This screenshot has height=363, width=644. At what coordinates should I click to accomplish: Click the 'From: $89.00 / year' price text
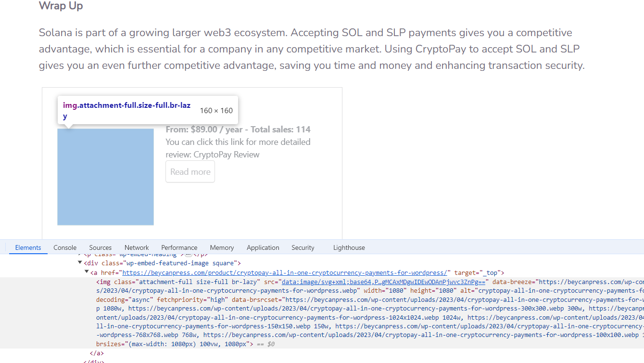pos(205,130)
